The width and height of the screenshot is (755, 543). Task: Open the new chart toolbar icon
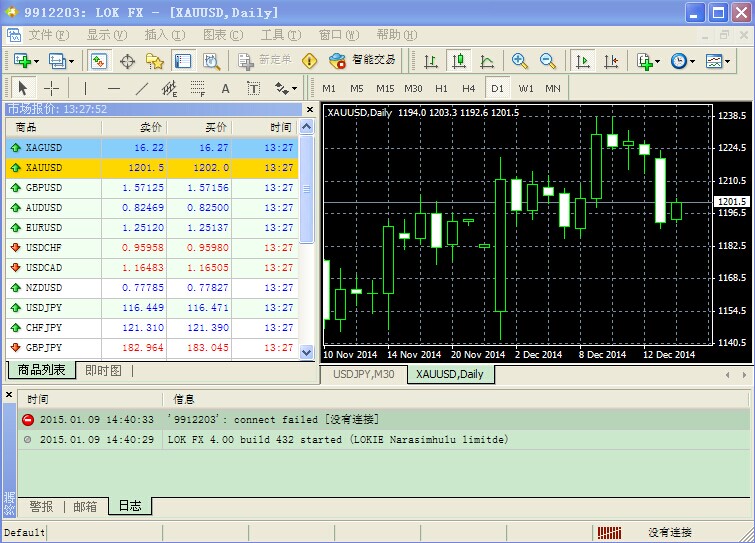[x=22, y=61]
